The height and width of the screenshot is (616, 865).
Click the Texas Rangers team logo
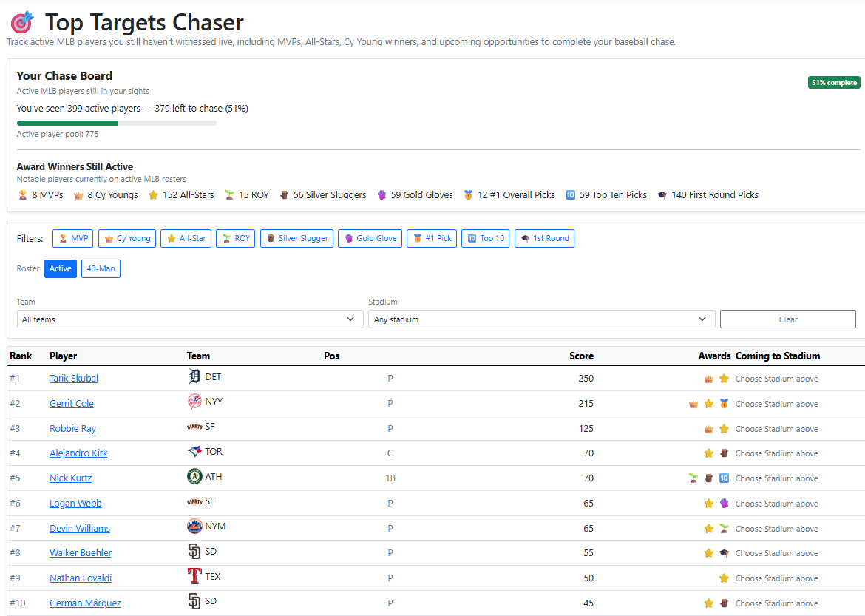pyautogui.click(x=194, y=576)
